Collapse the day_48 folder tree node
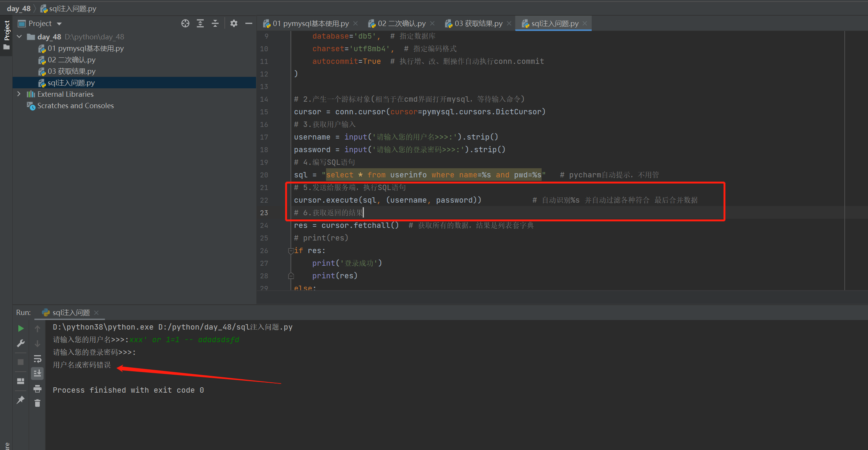Viewport: 868px width, 450px height. coord(19,37)
